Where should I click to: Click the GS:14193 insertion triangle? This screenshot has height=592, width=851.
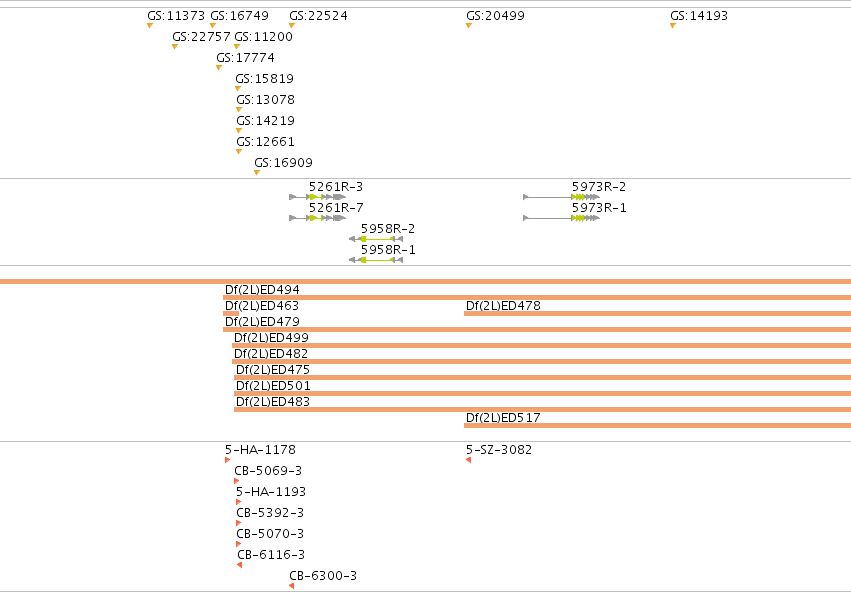point(673,26)
